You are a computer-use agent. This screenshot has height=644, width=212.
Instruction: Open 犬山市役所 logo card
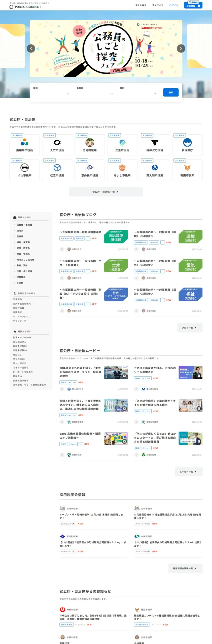(x=25, y=170)
